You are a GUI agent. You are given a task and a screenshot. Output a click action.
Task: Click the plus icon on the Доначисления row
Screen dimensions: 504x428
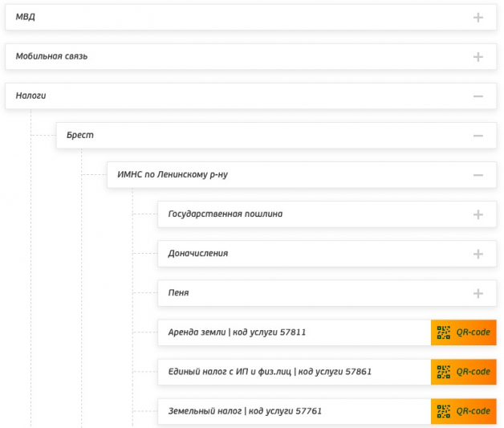tap(478, 254)
